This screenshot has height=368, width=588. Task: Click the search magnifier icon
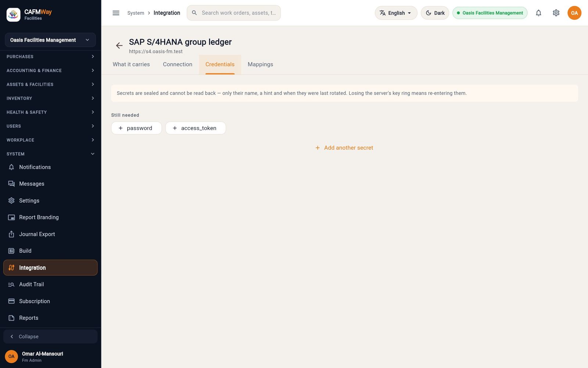194,13
